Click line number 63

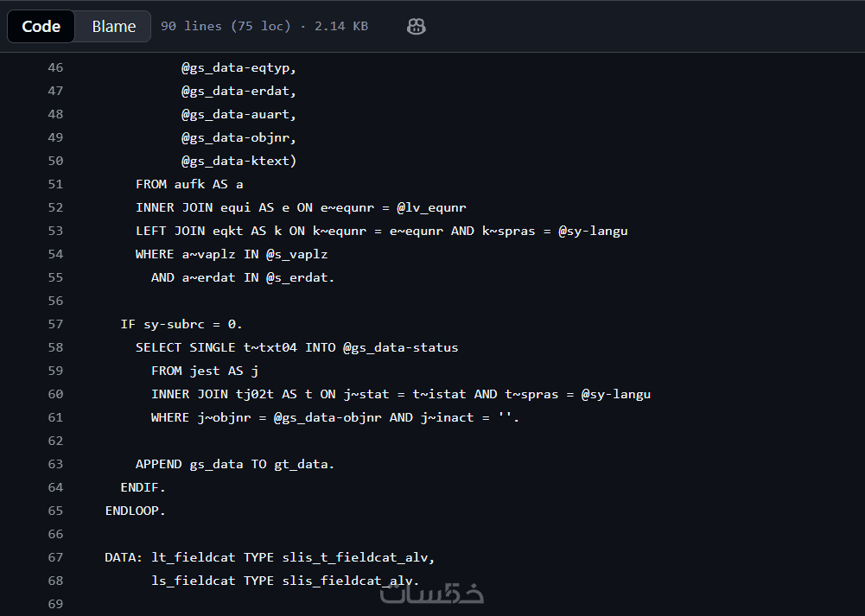click(x=55, y=464)
